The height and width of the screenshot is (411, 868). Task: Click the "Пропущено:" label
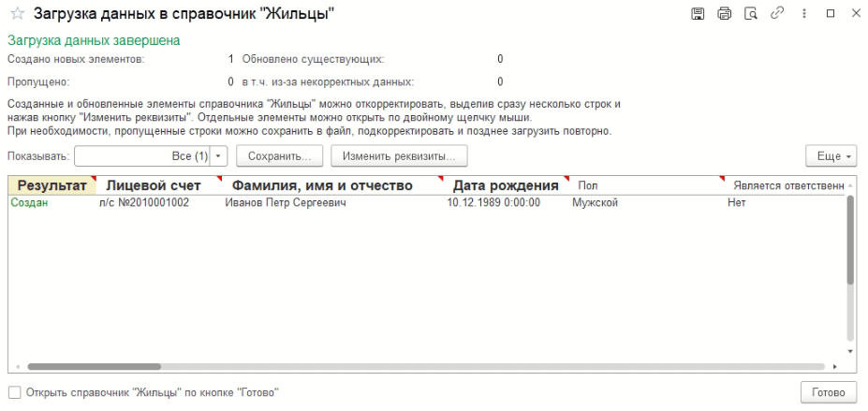(38, 81)
